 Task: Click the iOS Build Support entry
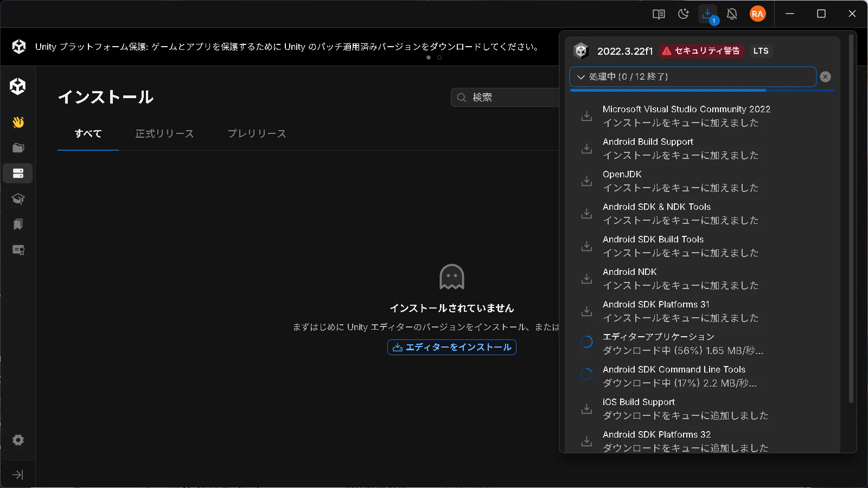pyautogui.click(x=703, y=409)
